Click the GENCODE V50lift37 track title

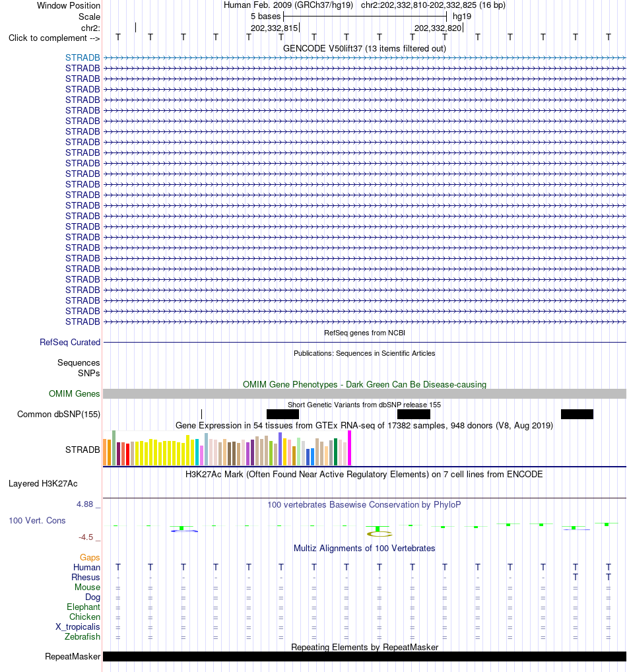pos(364,48)
